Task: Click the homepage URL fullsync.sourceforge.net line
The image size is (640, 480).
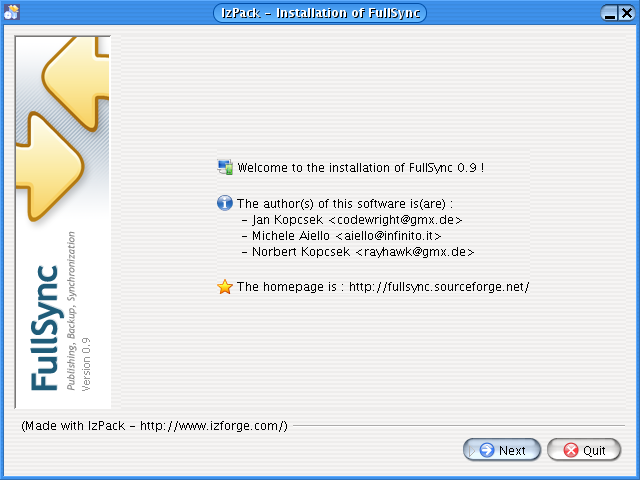Action: click(x=383, y=287)
